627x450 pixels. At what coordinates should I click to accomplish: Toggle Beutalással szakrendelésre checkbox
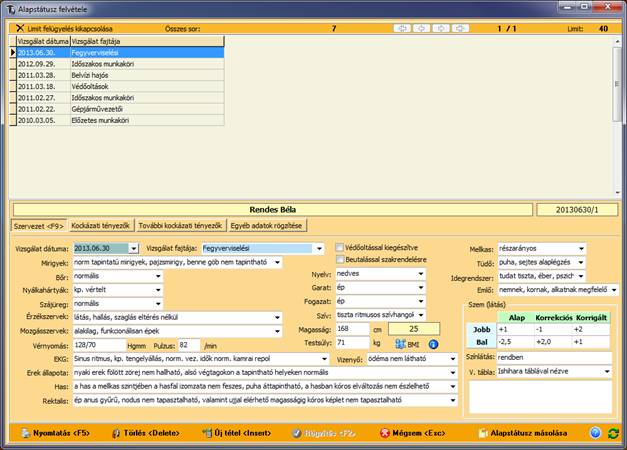coord(339,260)
